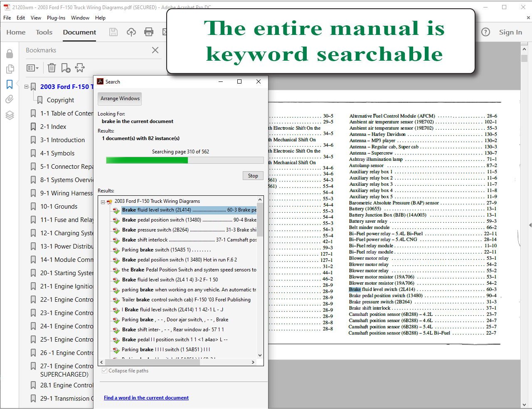Image resolution: width=532 pixels, height=409 pixels.
Task: Click the Sign In button
Action: click(510, 32)
